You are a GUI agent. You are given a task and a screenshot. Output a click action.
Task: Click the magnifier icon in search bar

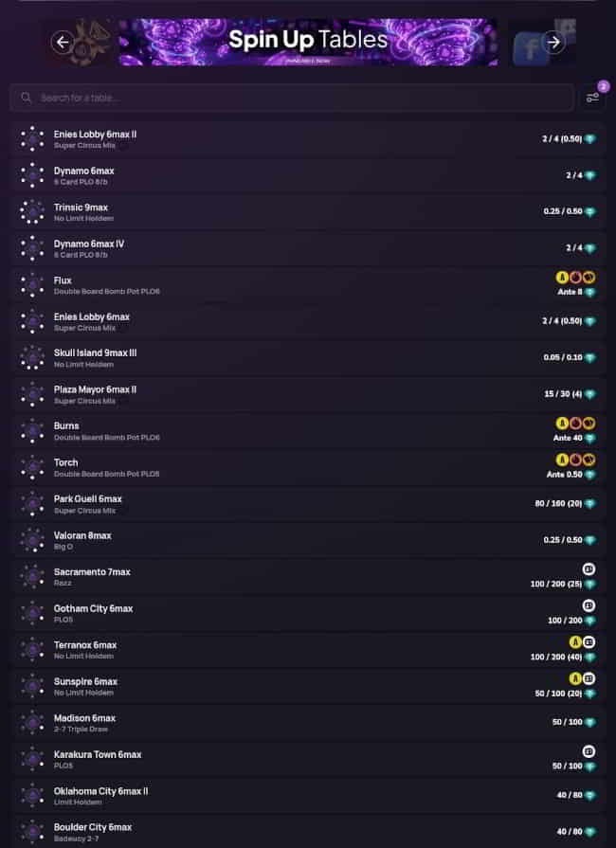pos(26,98)
